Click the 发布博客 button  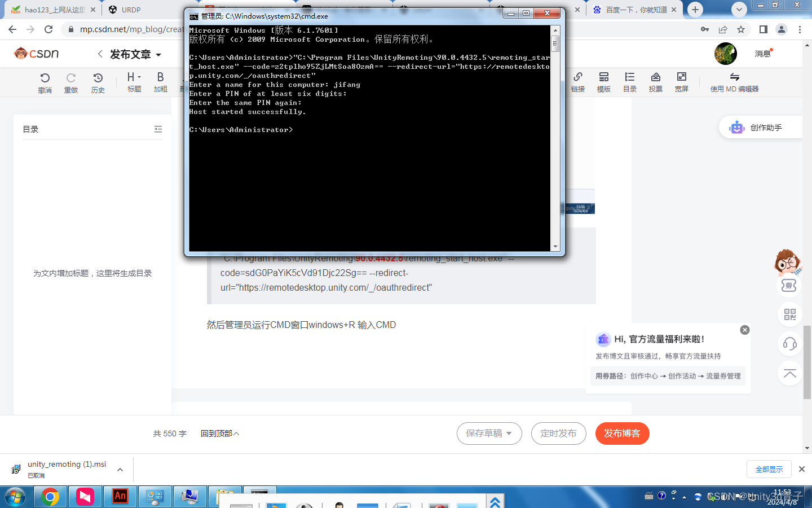pyautogui.click(x=623, y=433)
